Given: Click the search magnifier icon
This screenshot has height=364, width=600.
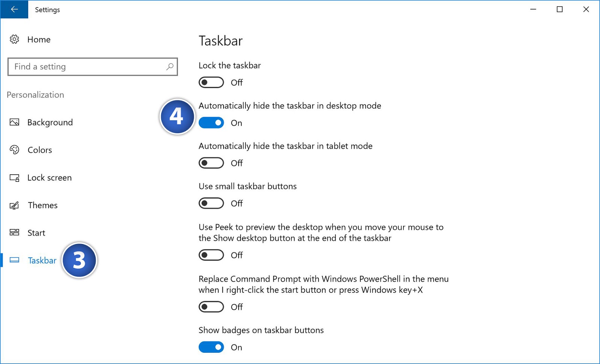Looking at the screenshot, I should [170, 67].
